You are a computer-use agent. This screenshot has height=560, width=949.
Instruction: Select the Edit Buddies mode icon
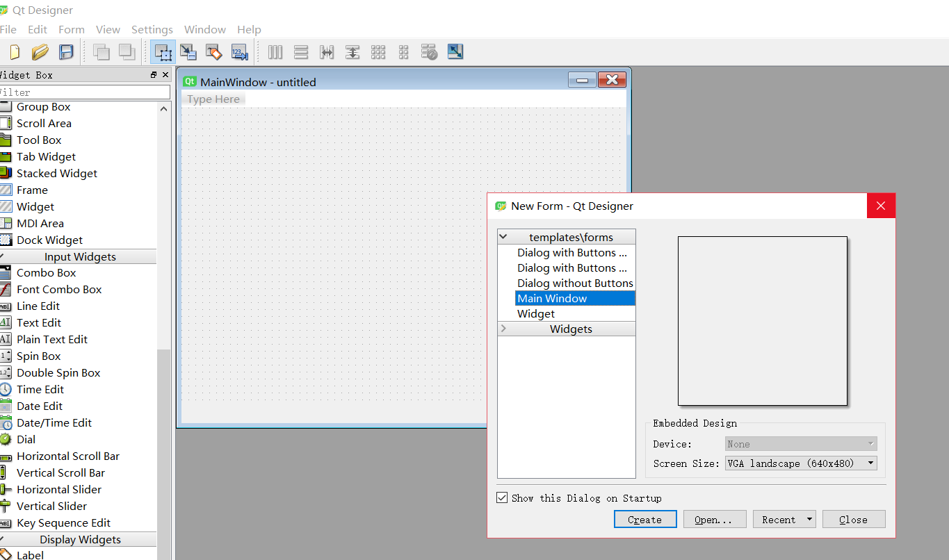(214, 52)
